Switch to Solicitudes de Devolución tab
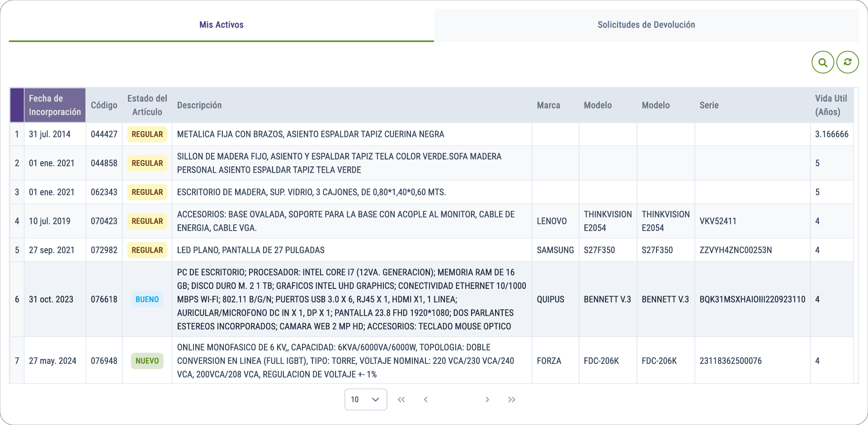Screen dimensions: 868x425 pyautogui.click(x=646, y=25)
